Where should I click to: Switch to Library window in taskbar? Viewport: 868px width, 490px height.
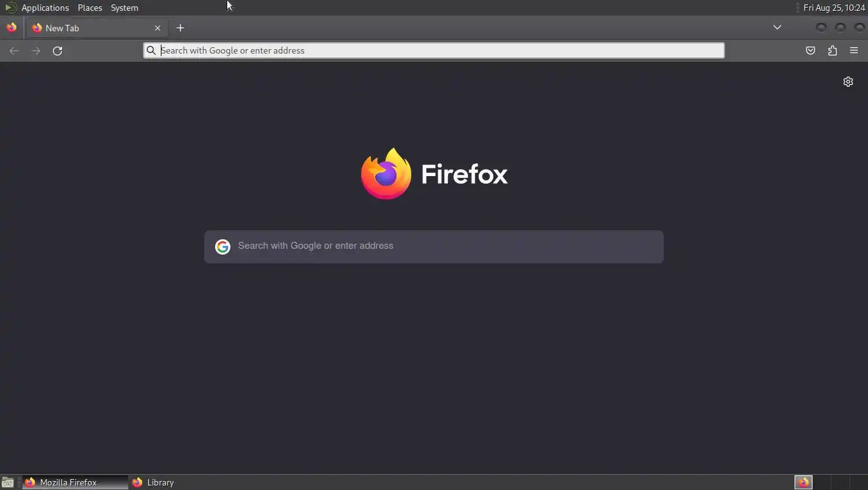[x=153, y=482]
